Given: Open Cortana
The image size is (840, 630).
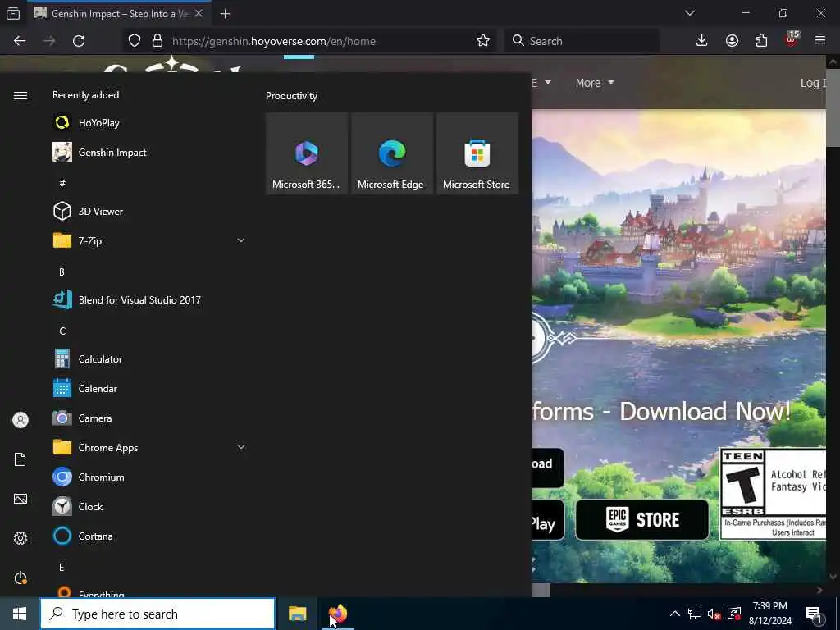Looking at the screenshot, I should click(x=149, y=536).
